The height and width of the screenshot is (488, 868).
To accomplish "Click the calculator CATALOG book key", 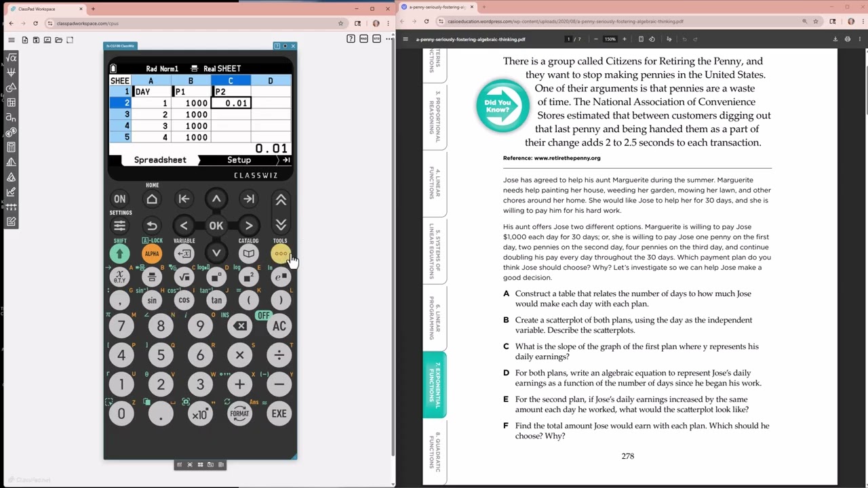I will 248,253.
